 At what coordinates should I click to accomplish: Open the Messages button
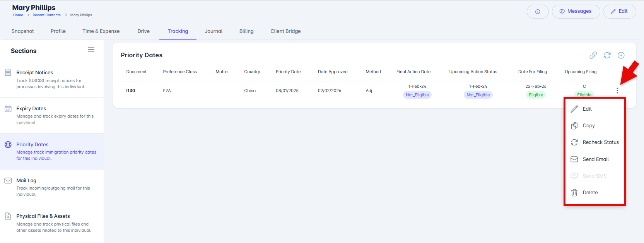(576, 12)
